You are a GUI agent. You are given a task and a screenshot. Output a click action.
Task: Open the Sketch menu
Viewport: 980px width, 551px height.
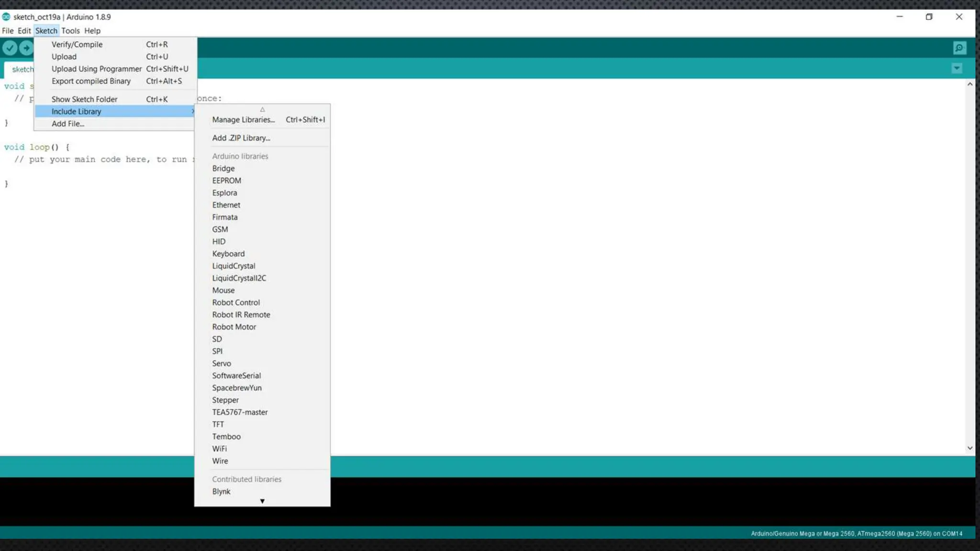(46, 31)
